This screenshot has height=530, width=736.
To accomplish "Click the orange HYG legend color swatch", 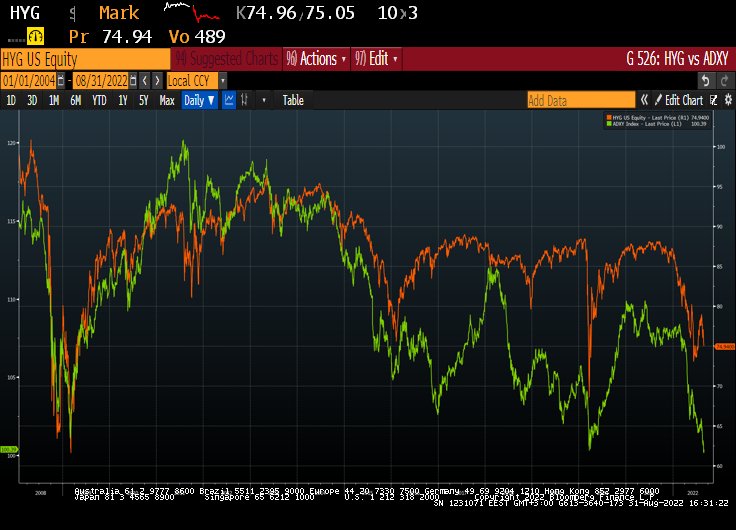I will coord(609,118).
